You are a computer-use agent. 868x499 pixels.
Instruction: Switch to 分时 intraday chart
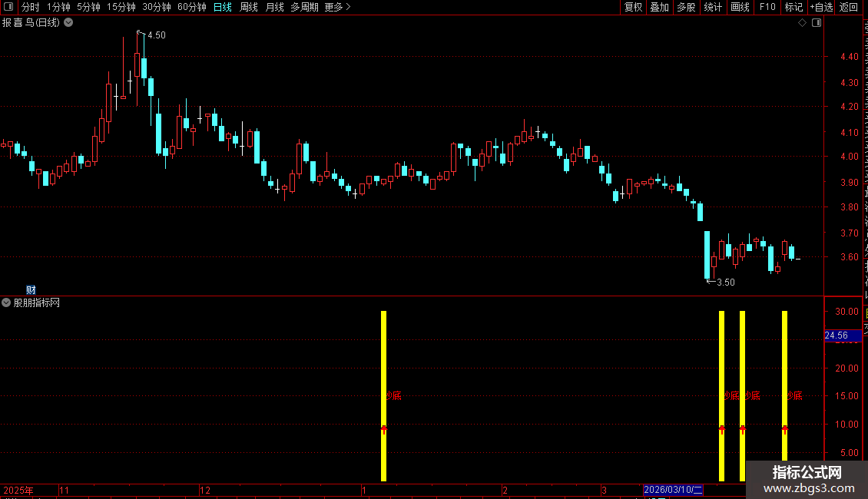[x=31, y=7]
